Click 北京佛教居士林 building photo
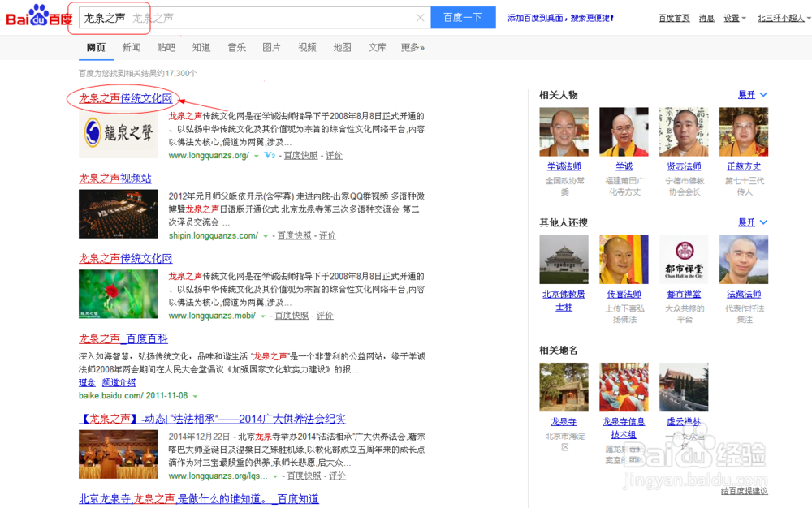The width and height of the screenshot is (812, 508). [564, 260]
